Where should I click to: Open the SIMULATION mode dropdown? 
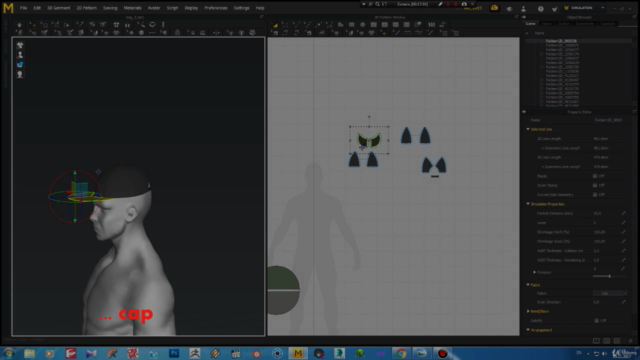pyautogui.click(x=584, y=8)
